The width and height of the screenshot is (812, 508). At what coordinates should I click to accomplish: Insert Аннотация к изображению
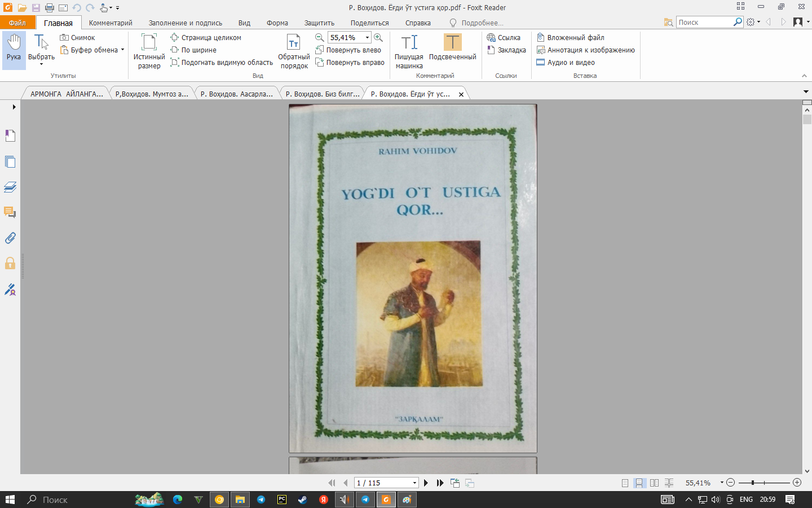[x=586, y=50]
